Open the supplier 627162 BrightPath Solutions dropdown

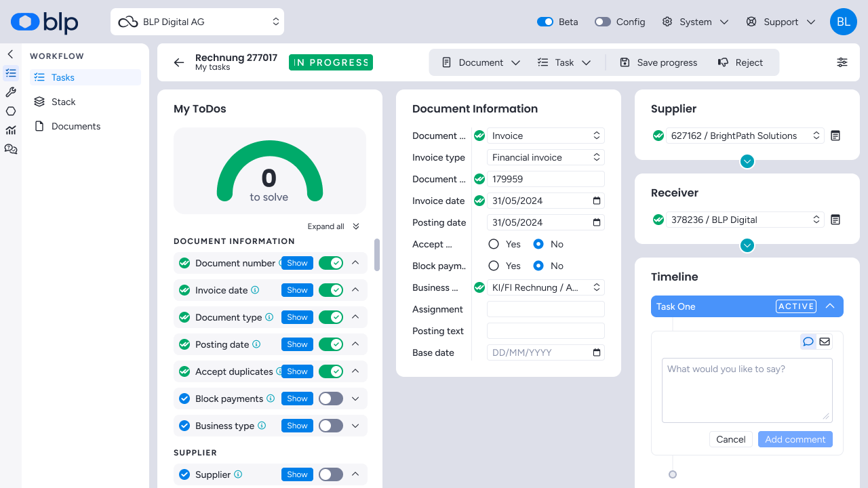pos(745,136)
